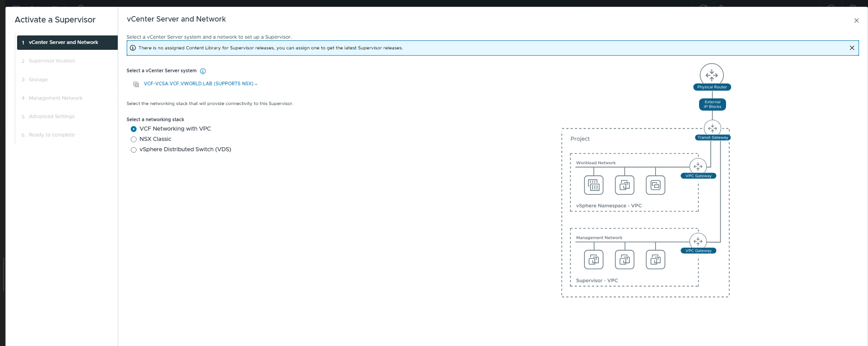
Task: Click the info icon in the Content Library banner
Action: 133,48
